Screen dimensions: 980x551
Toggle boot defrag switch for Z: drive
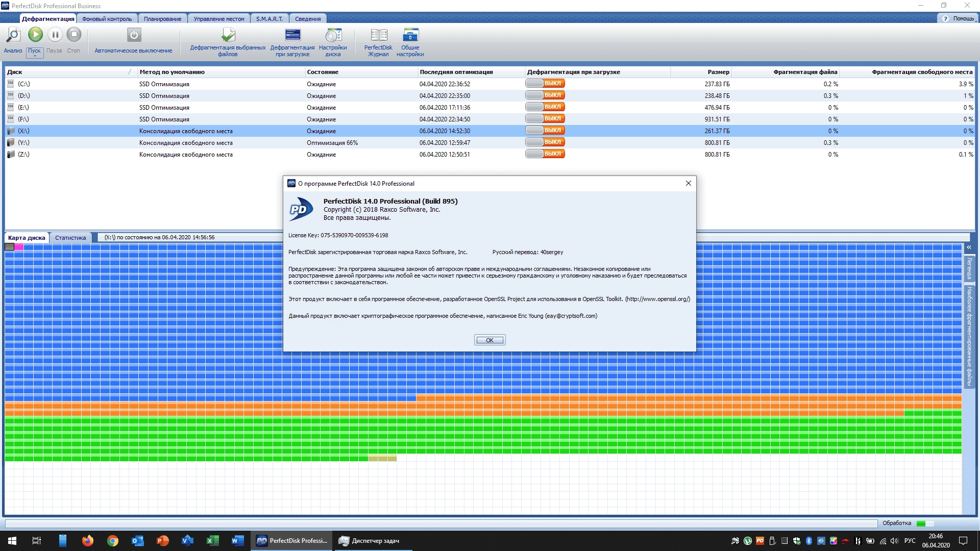pyautogui.click(x=545, y=154)
